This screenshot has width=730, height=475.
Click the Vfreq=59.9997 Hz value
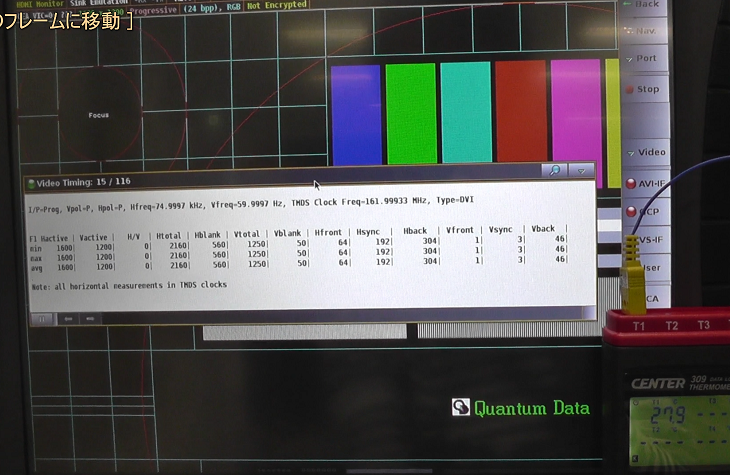point(248,204)
